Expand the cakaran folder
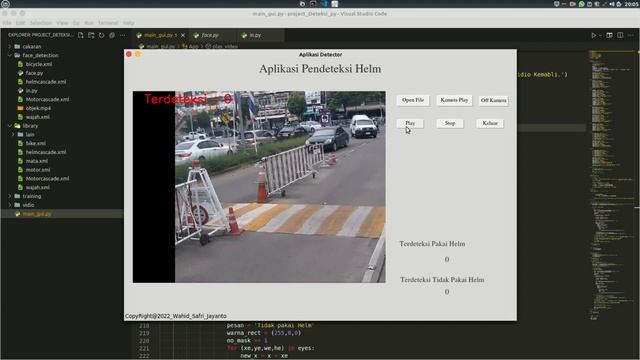The width and height of the screenshot is (640, 360). coord(31,47)
